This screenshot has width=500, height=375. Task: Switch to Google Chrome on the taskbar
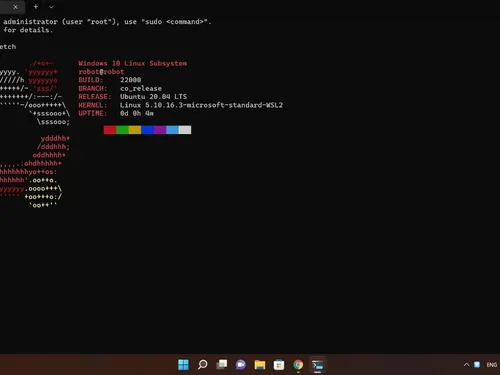pyautogui.click(x=298, y=365)
